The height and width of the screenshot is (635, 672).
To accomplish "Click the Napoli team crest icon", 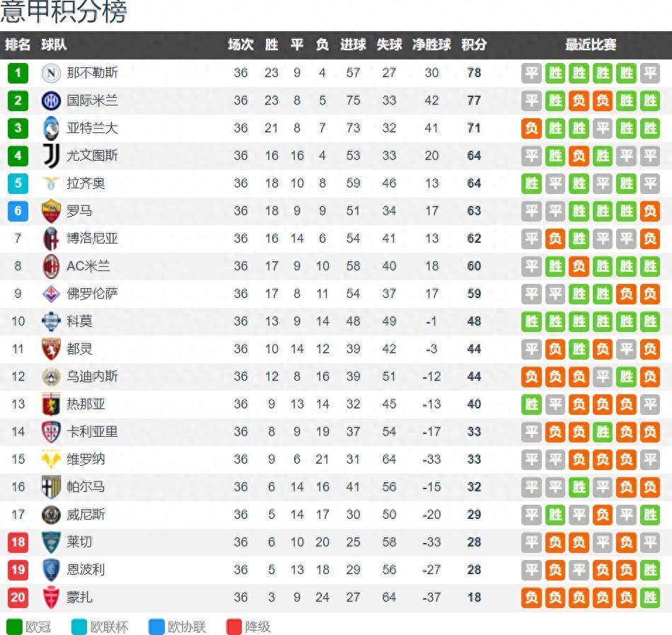I will coord(51,73).
